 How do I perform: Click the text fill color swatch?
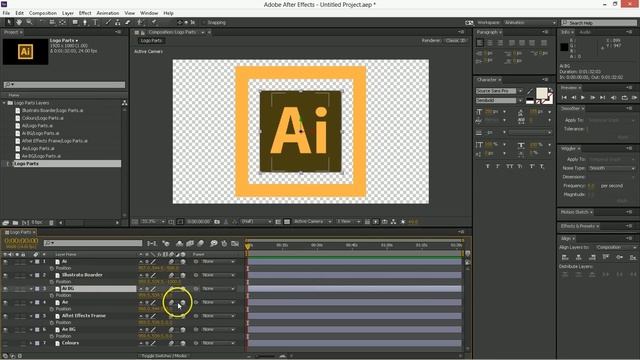(541, 93)
